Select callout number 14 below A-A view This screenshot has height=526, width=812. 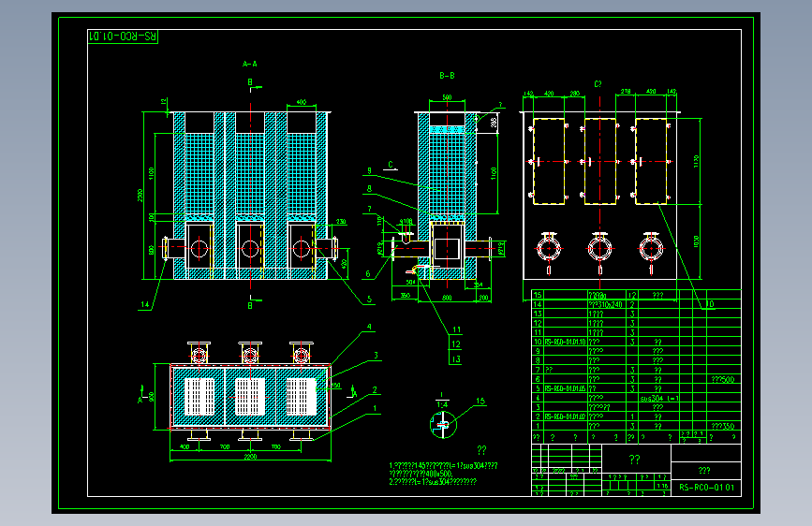coord(145,304)
